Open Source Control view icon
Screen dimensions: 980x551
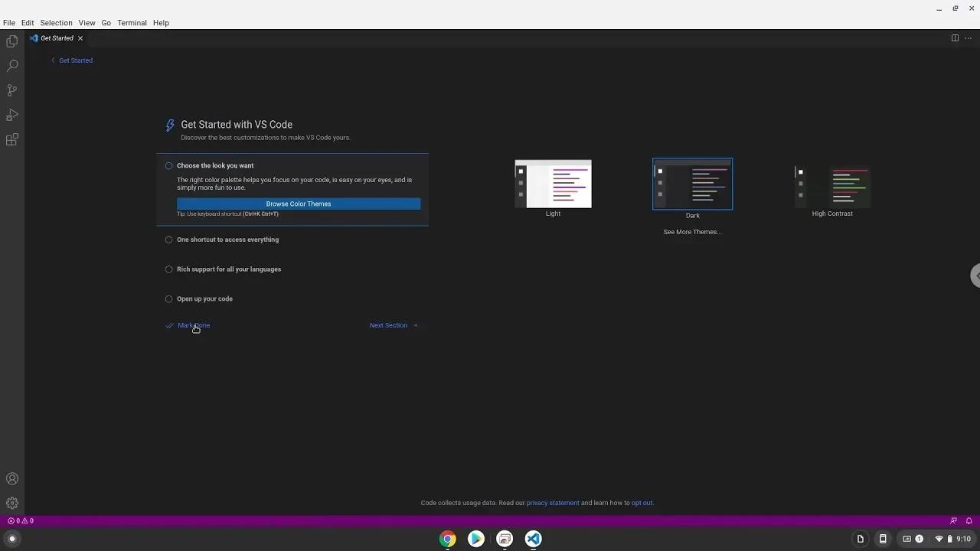point(11,90)
